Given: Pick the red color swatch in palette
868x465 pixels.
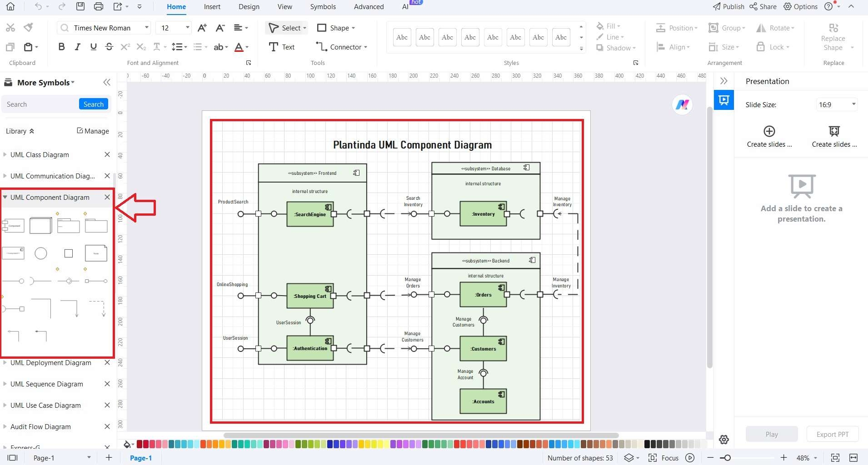Looking at the screenshot, I should coord(140,444).
